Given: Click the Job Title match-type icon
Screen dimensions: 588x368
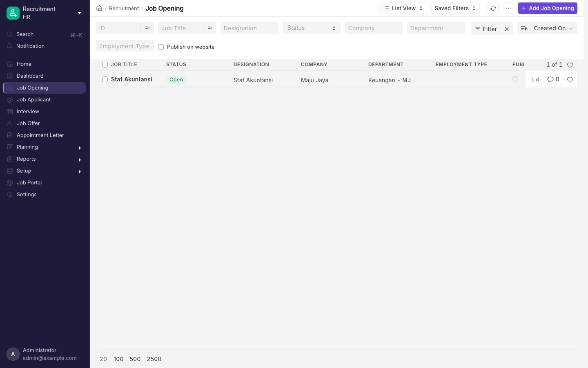Looking at the screenshot, I should coord(210,28).
